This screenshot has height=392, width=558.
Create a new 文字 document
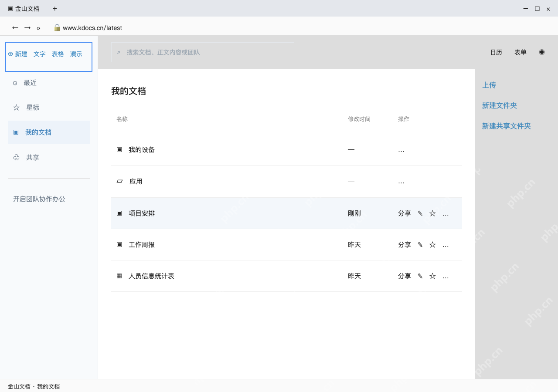click(40, 54)
